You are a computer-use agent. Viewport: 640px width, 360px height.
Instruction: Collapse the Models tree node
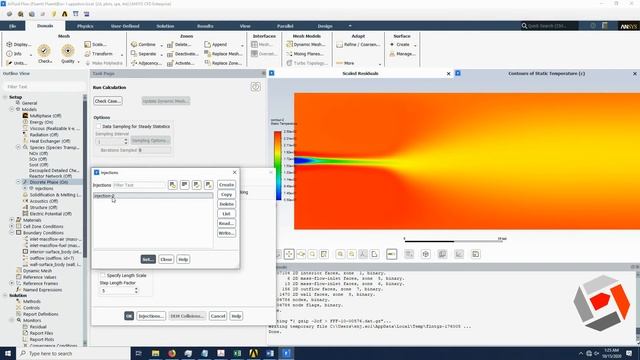(x=12, y=109)
